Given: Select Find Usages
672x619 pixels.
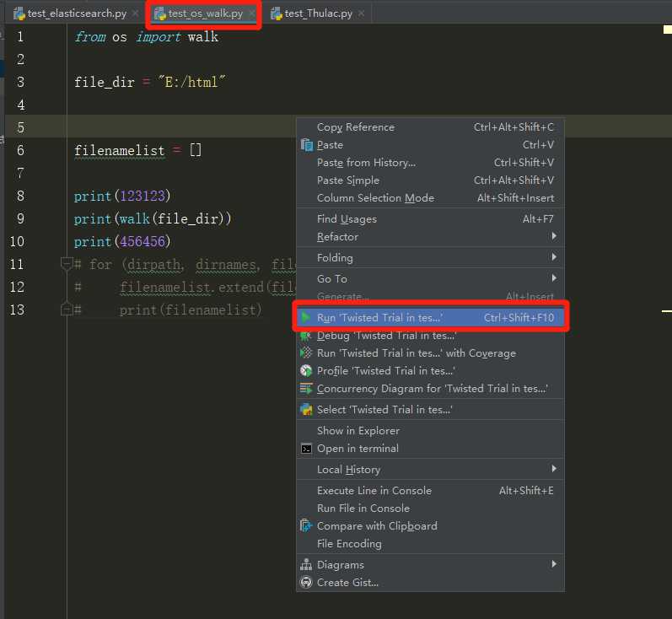Looking at the screenshot, I should coord(430,219).
